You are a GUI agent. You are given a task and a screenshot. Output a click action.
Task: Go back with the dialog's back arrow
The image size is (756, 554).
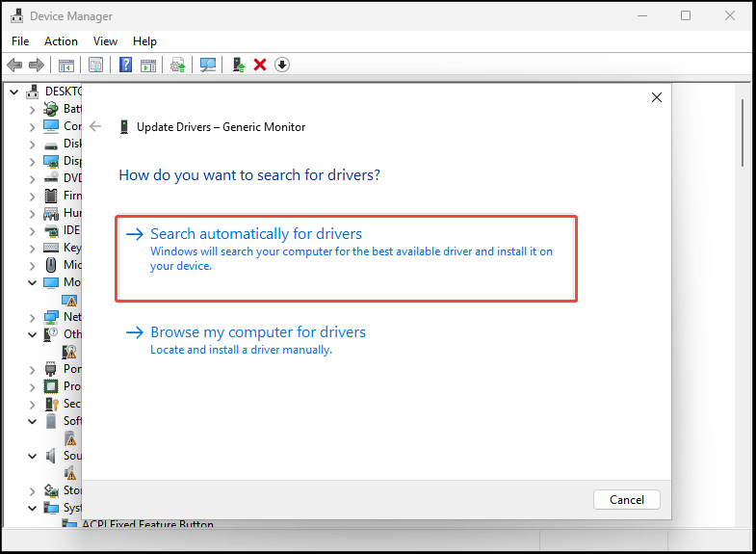tap(95, 126)
